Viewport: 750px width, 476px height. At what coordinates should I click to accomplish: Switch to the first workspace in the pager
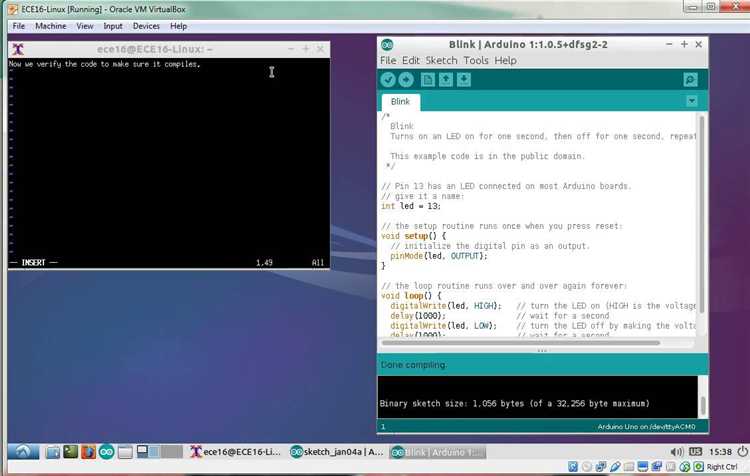[142, 452]
